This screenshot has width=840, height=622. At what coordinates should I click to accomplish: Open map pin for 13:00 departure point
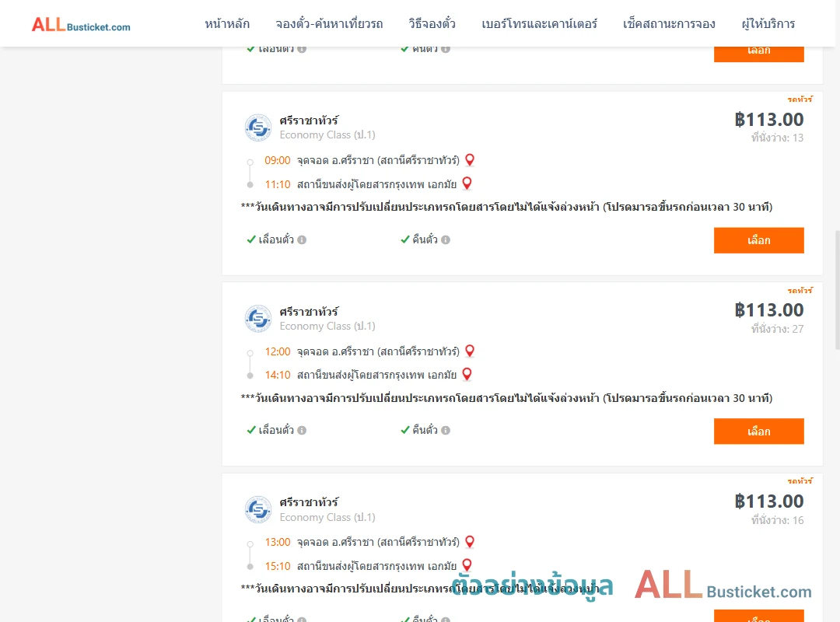click(x=470, y=542)
